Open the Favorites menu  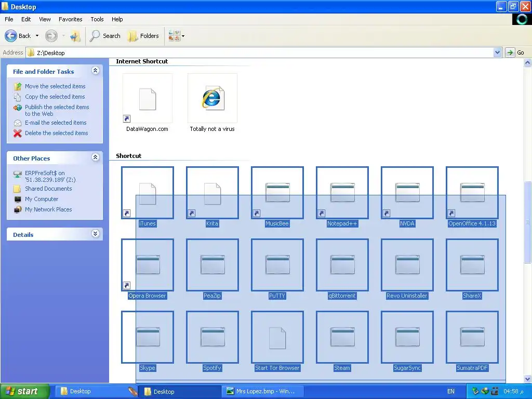pyautogui.click(x=71, y=19)
